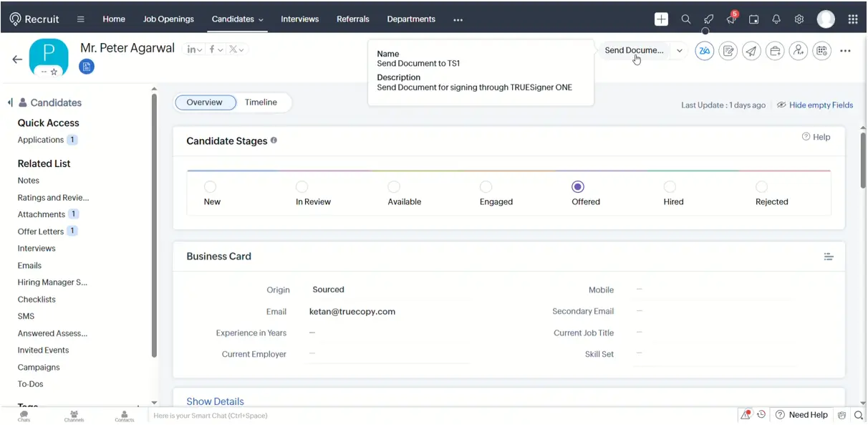Open the notification bell in top bar
The height and width of the screenshot is (425, 868).
776,19
